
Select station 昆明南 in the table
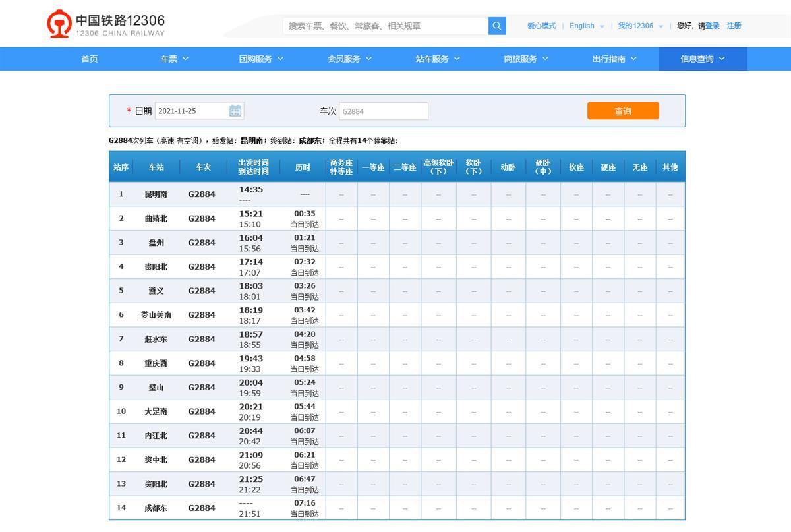click(x=156, y=194)
